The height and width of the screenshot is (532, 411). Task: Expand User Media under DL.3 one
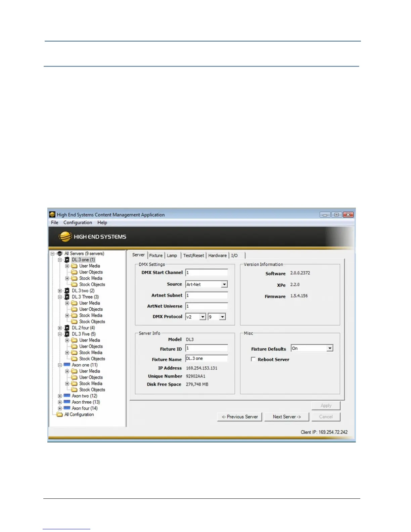[x=67, y=266]
